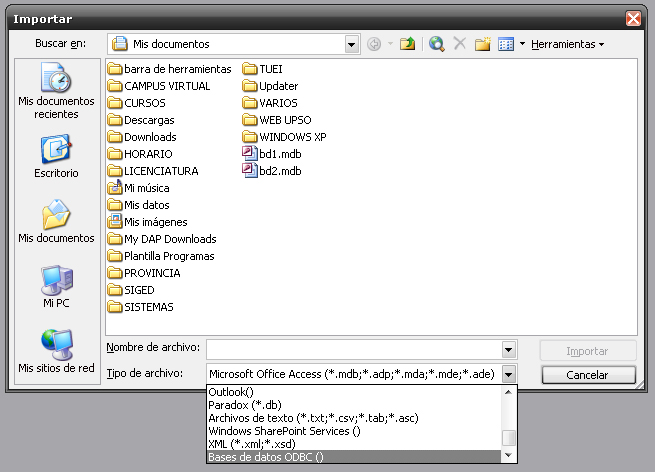Open Mis documentos recientes in places bar
Image resolution: width=655 pixels, height=472 pixels.
56,91
